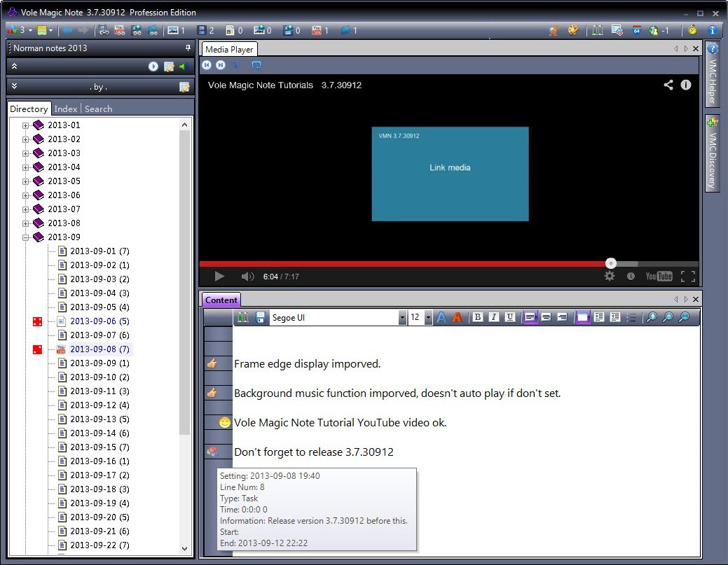Toggle bold formatting
Viewport: 728px width, 565px height.
(x=478, y=317)
